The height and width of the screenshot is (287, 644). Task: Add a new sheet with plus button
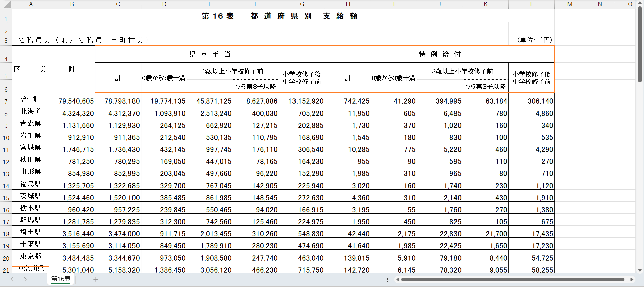pos(96,279)
